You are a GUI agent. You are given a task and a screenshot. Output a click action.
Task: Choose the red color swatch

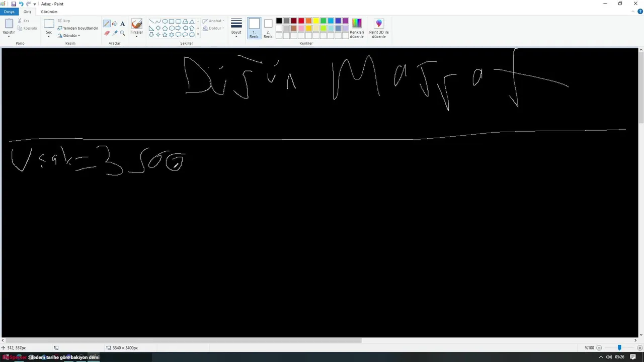click(301, 21)
